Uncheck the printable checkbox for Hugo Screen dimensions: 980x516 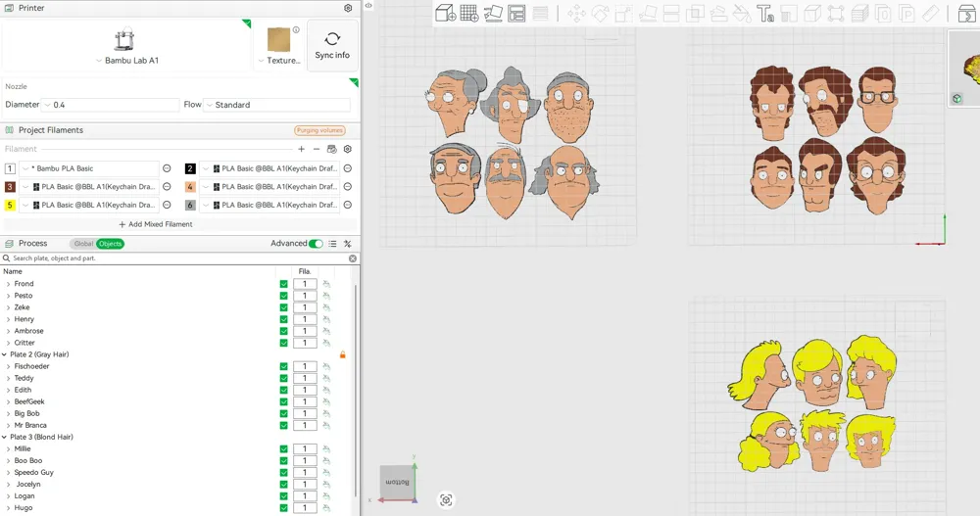coord(284,508)
